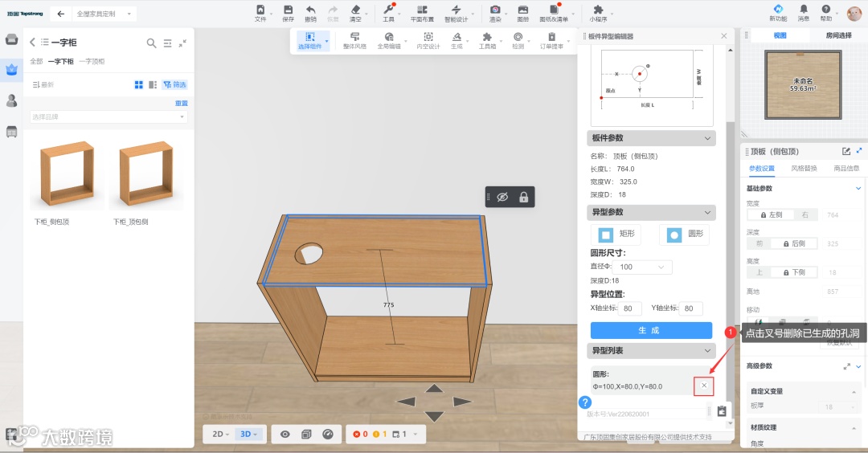Toggle visibility with the crossed-eye icon
Image resolution: width=868 pixels, height=453 pixels.
click(502, 197)
